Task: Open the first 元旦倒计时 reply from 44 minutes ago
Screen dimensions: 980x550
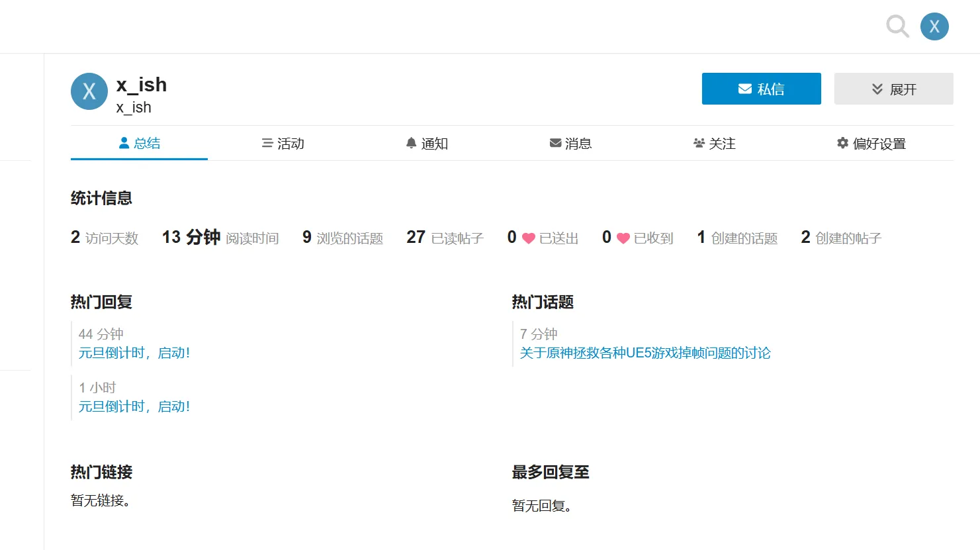Action: pos(134,353)
